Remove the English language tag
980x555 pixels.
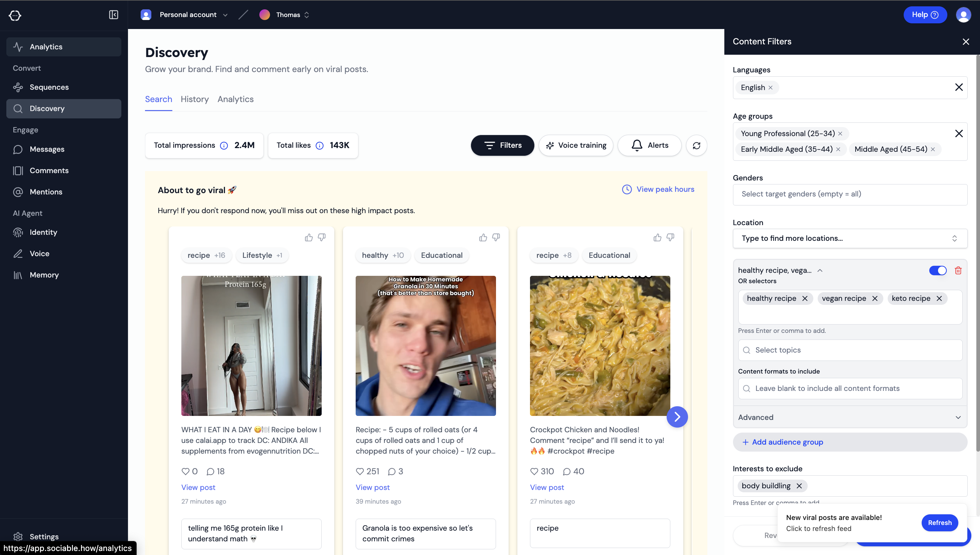coord(771,88)
